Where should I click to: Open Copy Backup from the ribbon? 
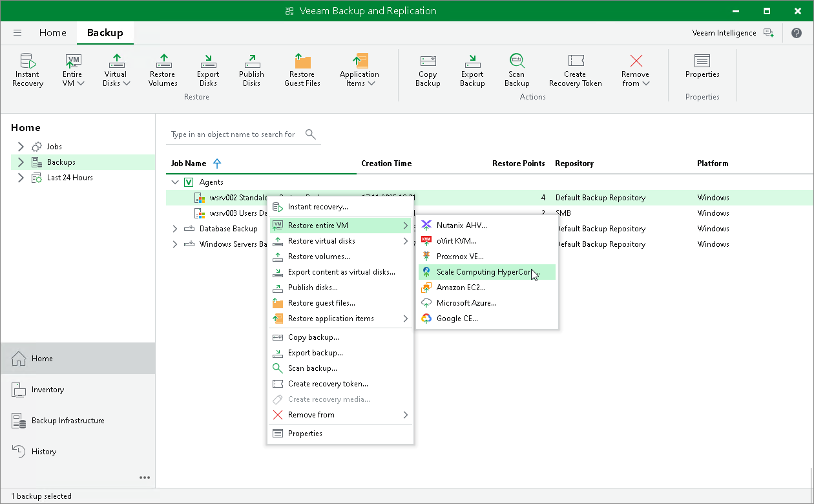pyautogui.click(x=428, y=69)
